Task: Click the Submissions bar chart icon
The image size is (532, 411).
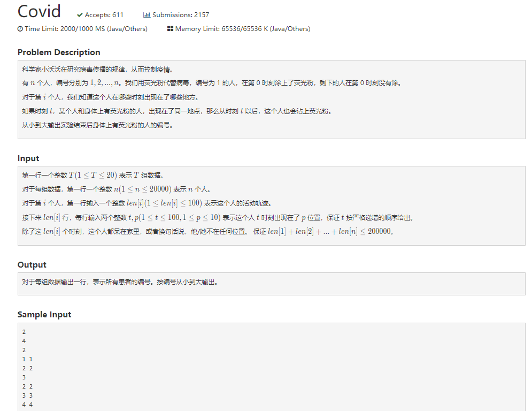Action: (x=147, y=15)
